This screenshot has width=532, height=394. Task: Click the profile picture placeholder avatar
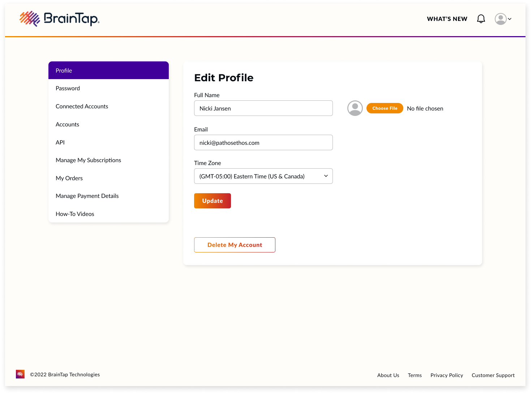(355, 108)
